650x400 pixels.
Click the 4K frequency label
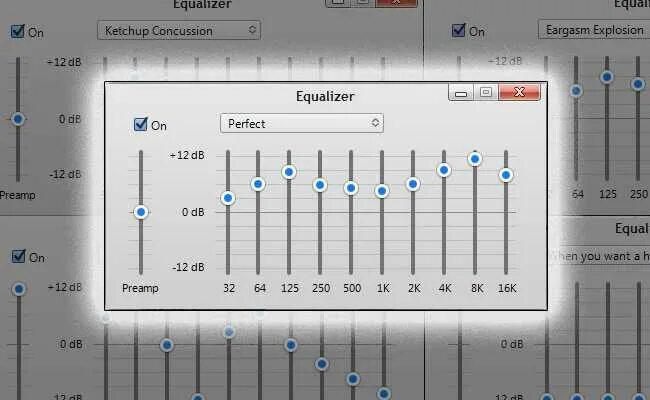point(445,288)
